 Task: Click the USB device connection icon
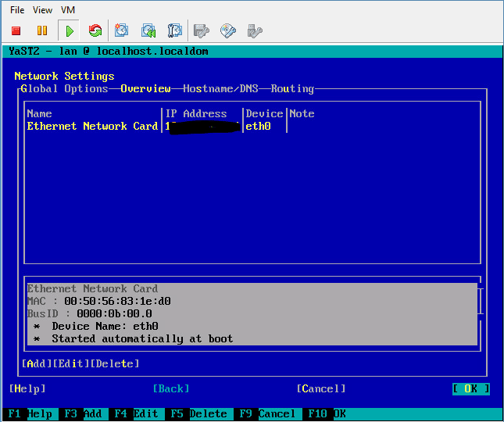pyautogui.click(x=255, y=30)
